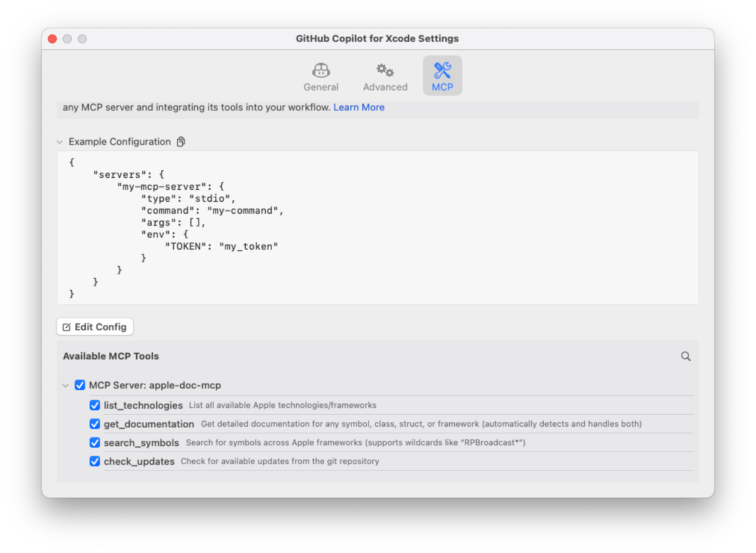Click the check_updates tool name
This screenshot has width=756, height=553.
pyautogui.click(x=139, y=462)
